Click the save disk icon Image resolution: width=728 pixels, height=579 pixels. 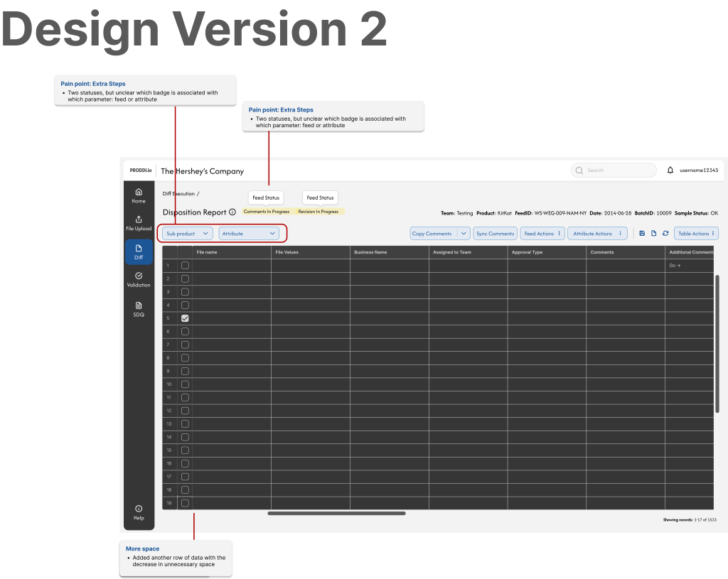(x=642, y=233)
